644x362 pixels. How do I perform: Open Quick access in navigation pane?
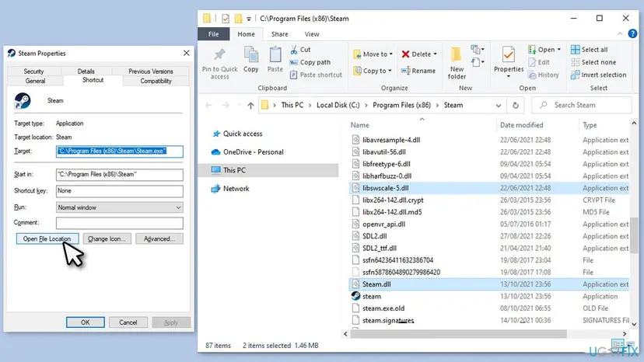(x=237, y=134)
